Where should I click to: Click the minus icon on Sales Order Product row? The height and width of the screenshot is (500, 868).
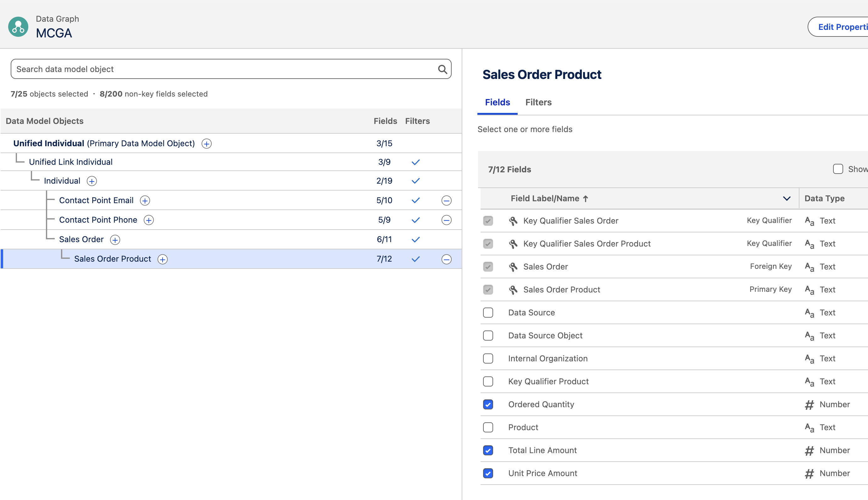[446, 259]
